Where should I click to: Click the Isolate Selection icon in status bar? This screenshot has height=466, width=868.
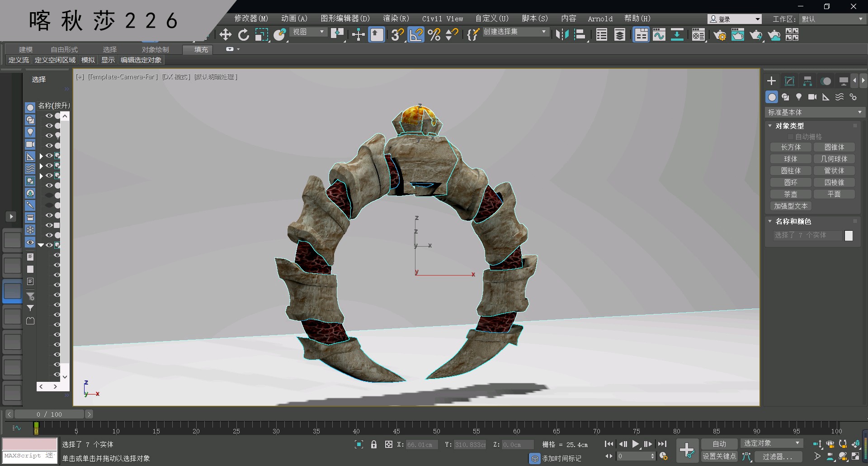359,444
